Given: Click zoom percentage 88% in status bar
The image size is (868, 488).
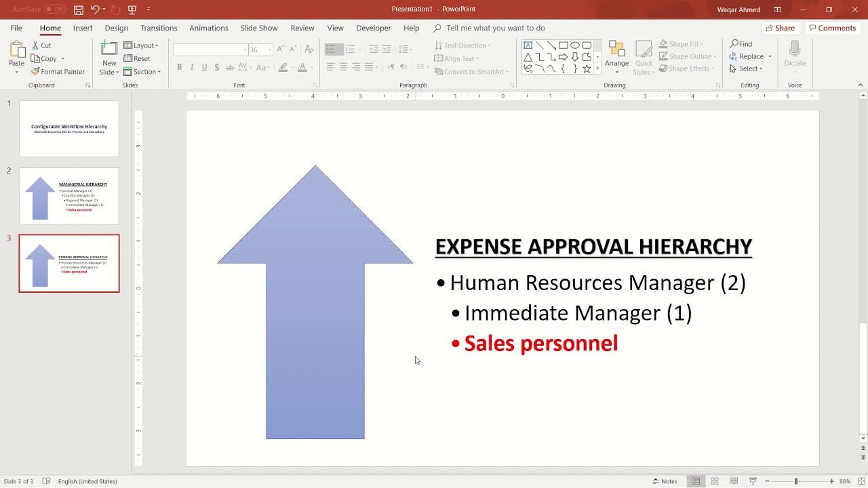Looking at the screenshot, I should (x=844, y=481).
